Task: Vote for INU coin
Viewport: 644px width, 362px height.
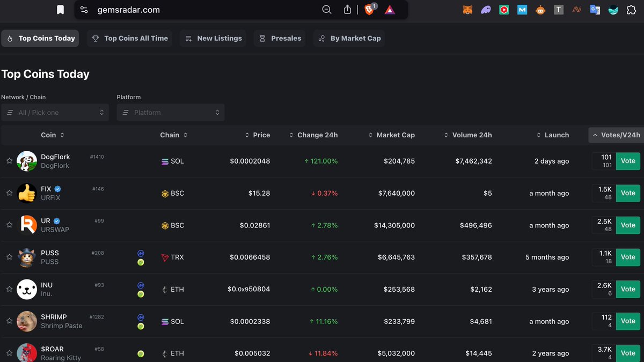Action: 628,289
